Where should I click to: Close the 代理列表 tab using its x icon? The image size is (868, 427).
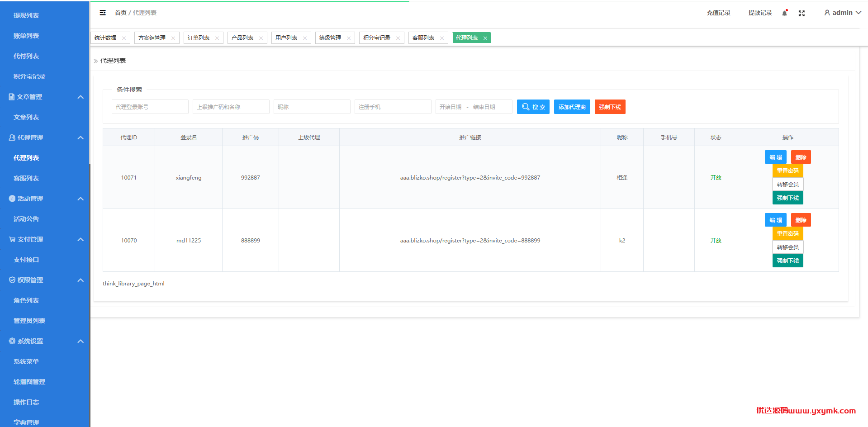[485, 38]
